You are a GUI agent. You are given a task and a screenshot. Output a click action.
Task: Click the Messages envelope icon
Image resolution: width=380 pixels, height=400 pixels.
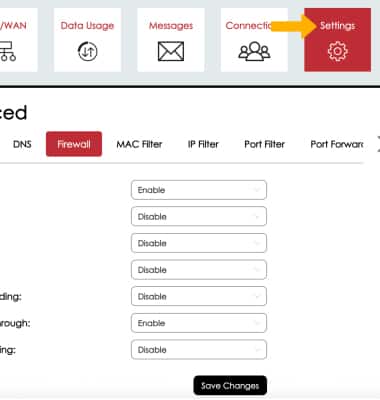click(171, 52)
